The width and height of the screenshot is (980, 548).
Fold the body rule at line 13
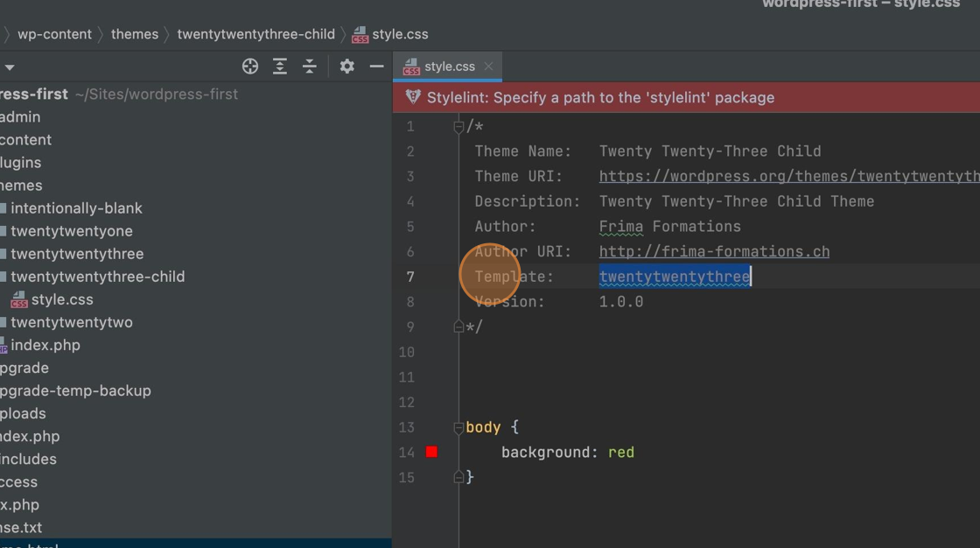[x=458, y=428]
